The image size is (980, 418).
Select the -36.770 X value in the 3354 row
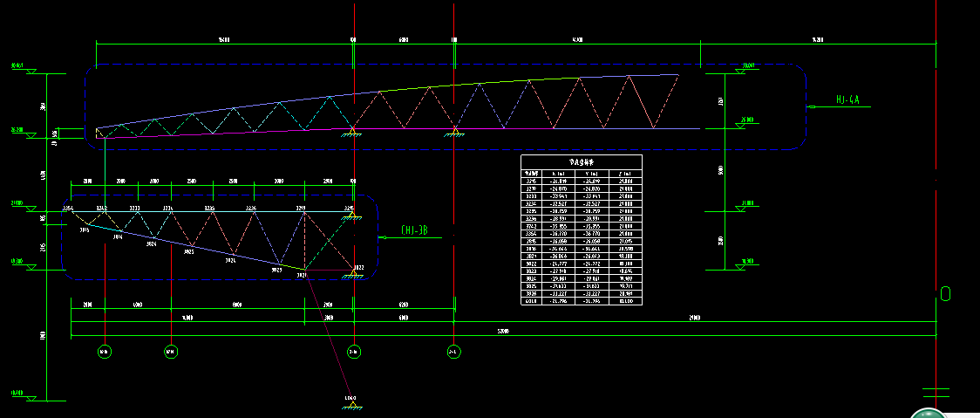coord(559,233)
